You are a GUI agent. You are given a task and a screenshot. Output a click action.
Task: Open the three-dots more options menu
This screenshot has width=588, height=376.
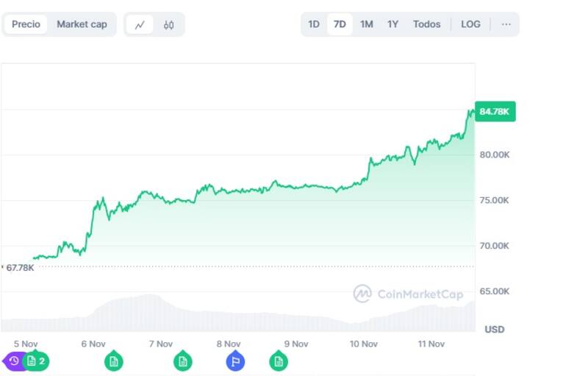[506, 24]
